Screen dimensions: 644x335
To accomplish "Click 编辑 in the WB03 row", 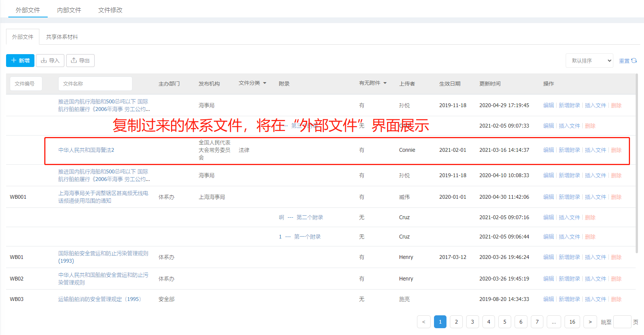I will [x=549, y=299].
